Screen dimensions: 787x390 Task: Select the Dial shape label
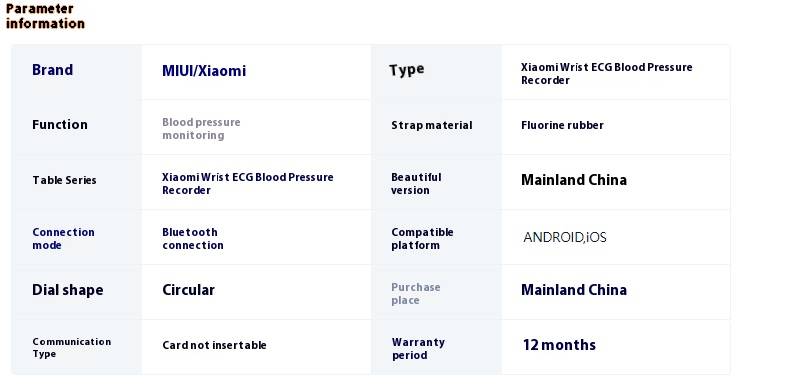coord(68,290)
